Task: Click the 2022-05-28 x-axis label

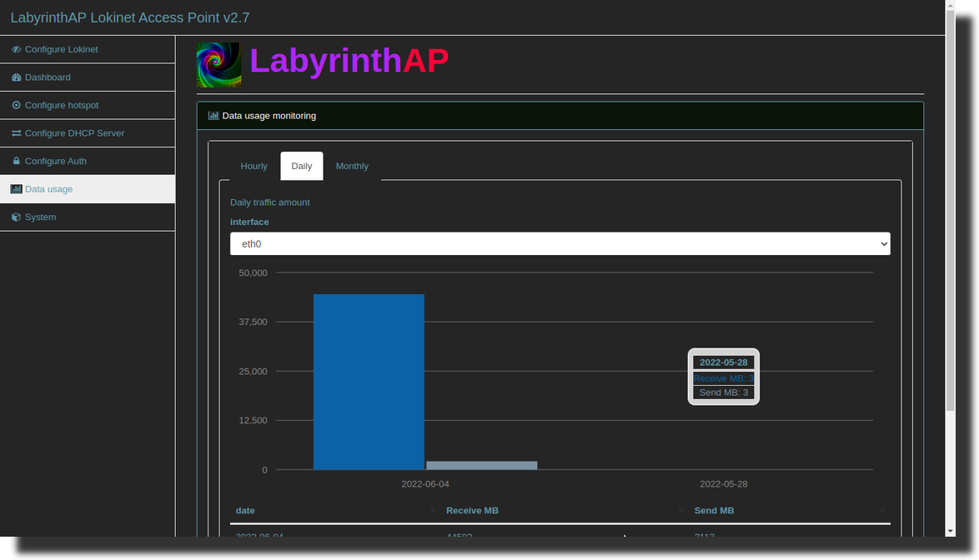Action: pos(724,484)
